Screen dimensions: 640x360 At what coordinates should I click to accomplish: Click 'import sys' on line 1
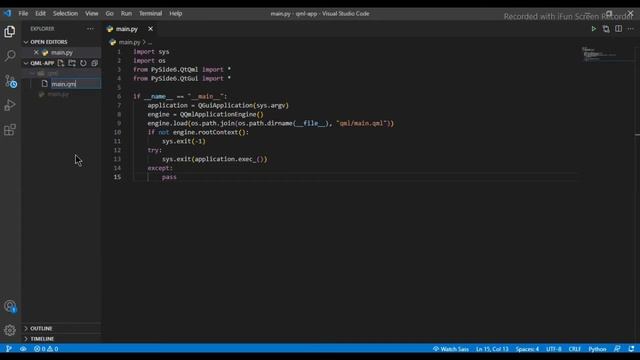[x=151, y=52]
